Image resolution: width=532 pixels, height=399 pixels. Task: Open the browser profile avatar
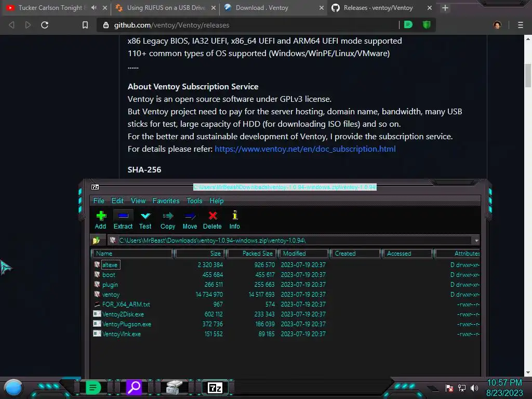pyautogui.click(x=497, y=25)
